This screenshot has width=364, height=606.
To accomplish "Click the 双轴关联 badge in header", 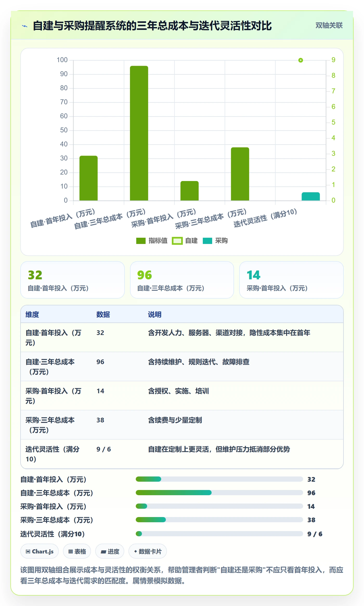I will click(x=329, y=25).
